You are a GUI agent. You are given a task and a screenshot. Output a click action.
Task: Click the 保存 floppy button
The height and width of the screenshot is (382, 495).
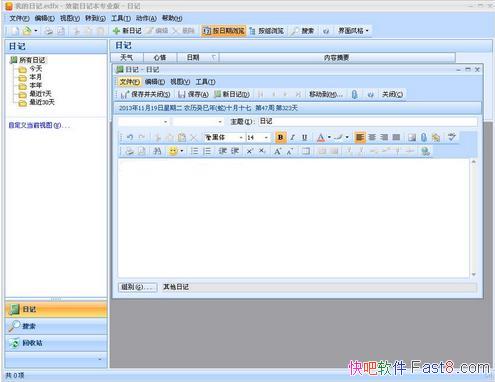tap(193, 94)
